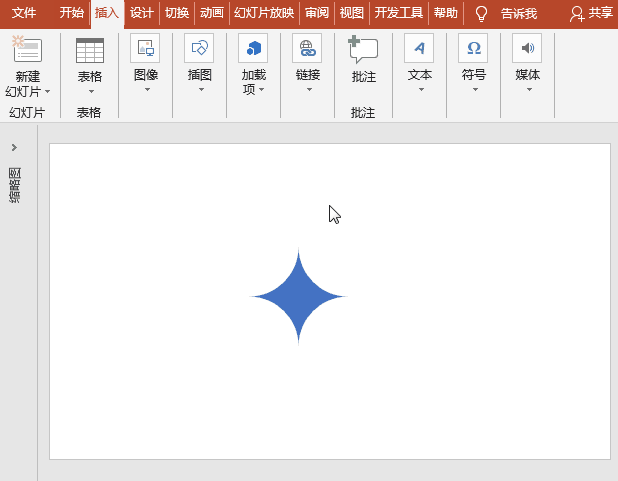Insert a comment with the 批注 icon

[x=363, y=50]
